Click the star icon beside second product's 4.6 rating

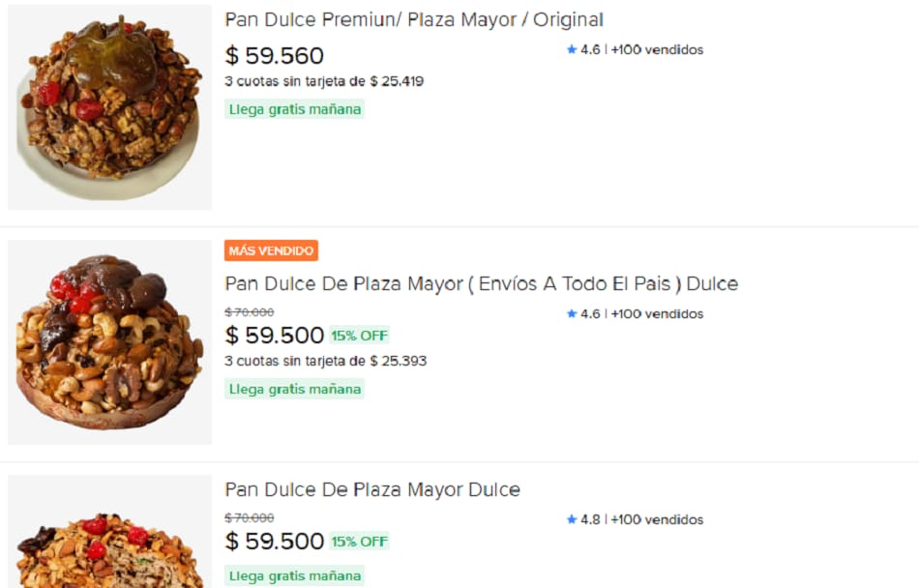[572, 313]
